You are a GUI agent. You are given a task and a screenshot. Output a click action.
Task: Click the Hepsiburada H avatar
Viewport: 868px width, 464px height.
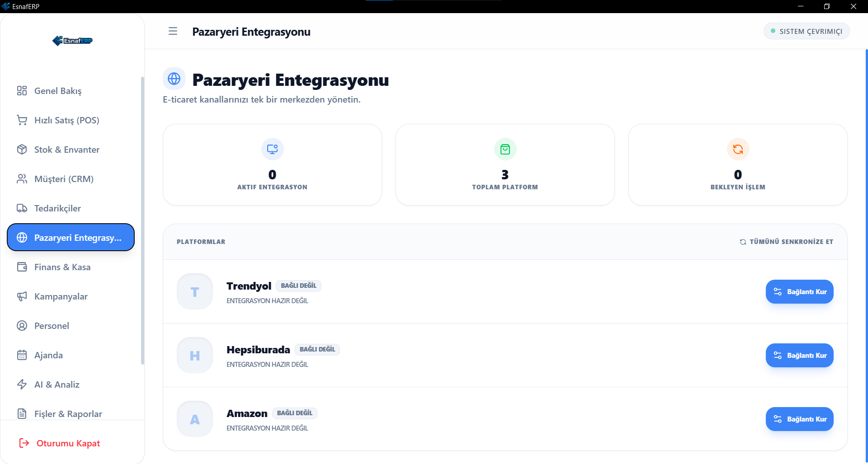coord(195,356)
